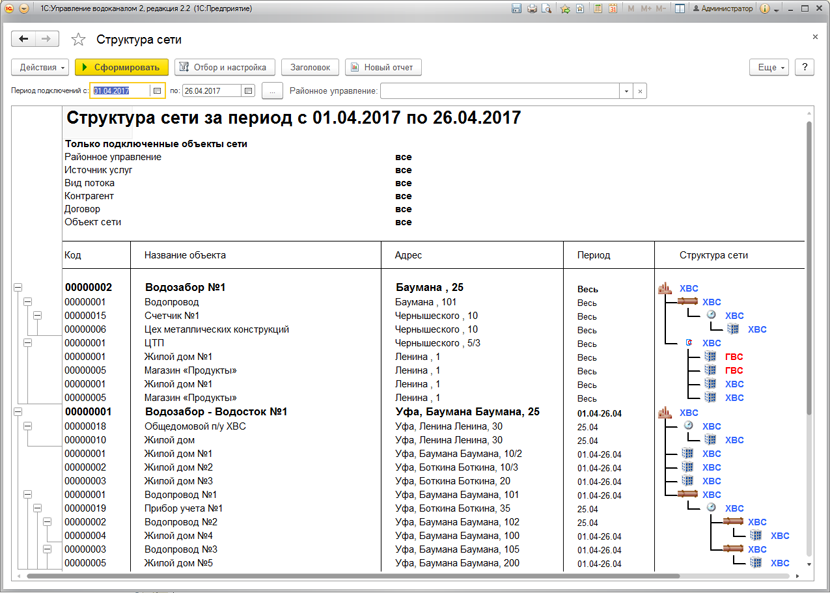Click the Save floppy disk icon
This screenshot has width=830, height=593.
[516, 8]
